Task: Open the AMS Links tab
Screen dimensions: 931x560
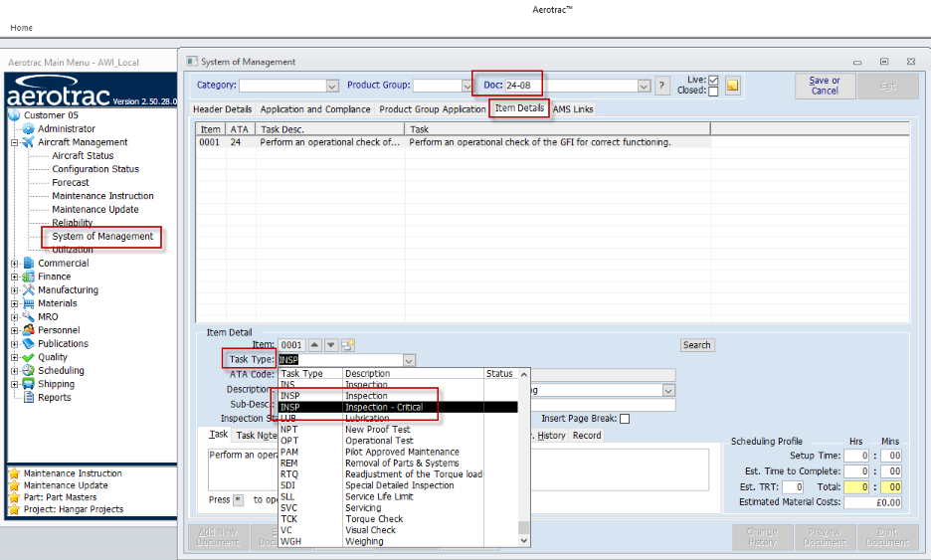Action: pos(573,109)
